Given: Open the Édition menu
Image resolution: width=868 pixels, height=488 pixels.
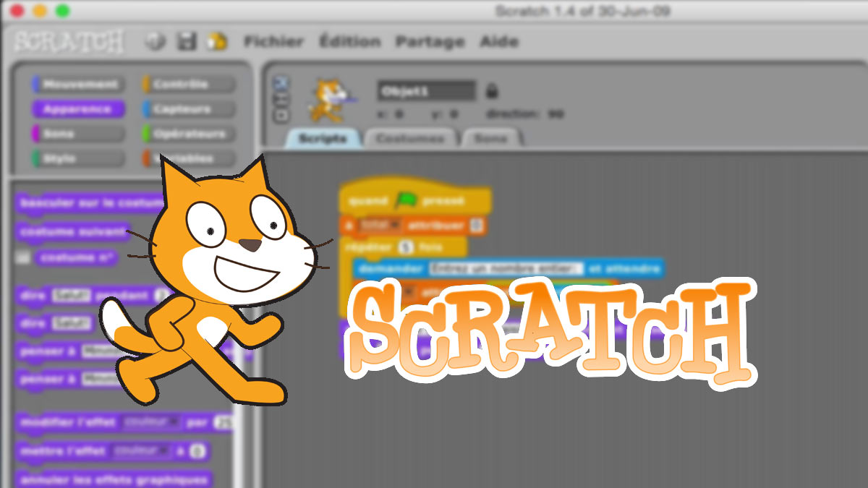Looking at the screenshot, I should point(350,42).
